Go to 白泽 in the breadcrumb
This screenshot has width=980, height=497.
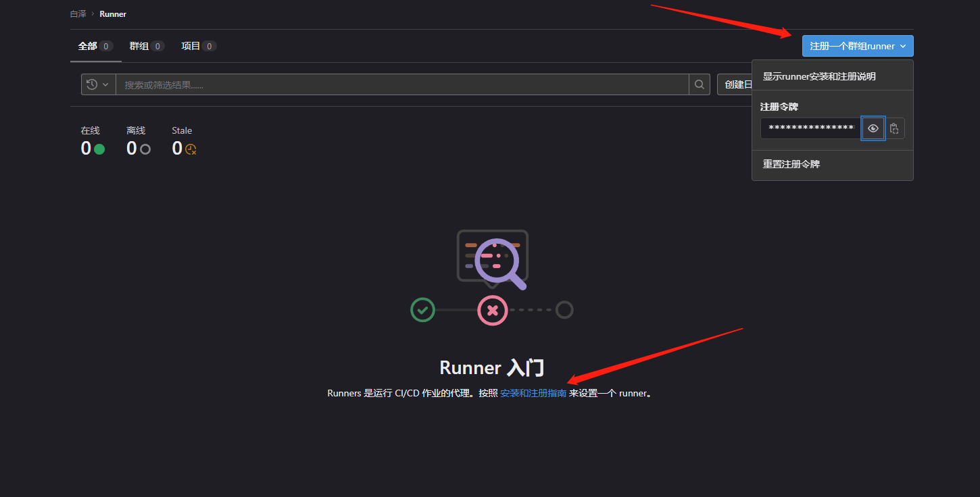[78, 14]
